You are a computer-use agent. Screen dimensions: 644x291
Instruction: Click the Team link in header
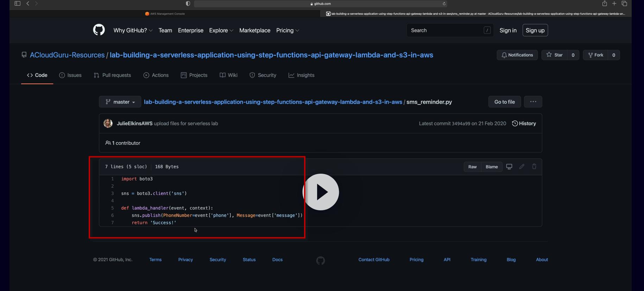[165, 30]
